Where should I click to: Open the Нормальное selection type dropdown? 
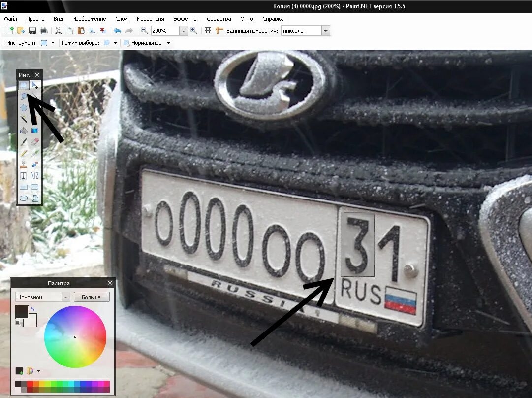168,43
